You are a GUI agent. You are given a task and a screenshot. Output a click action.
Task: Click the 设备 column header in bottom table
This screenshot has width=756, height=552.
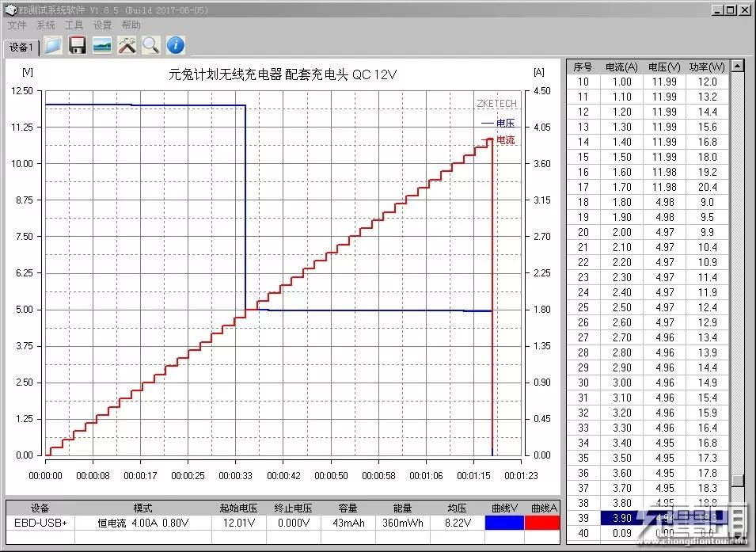pos(40,508)
